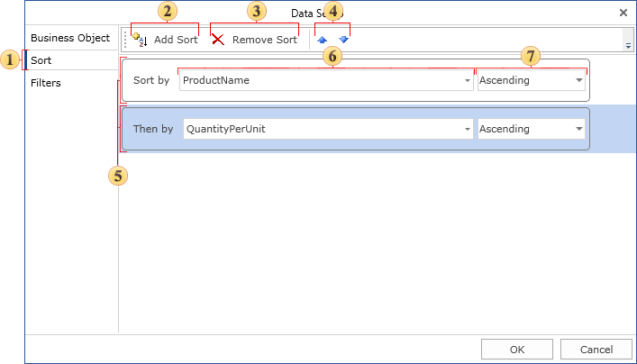Expand the ProductName field dropdown arrow
The image size is (637, 364).
click(x=468, y=81)
